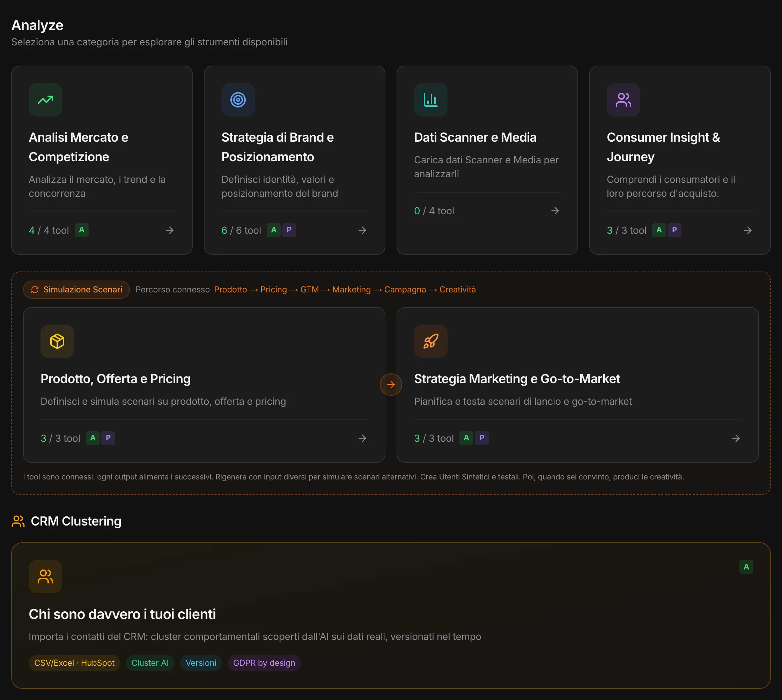782x700 pixels.
Task: Click the arrow in Consumer Insight & Journey card
Action: (748, 230)
